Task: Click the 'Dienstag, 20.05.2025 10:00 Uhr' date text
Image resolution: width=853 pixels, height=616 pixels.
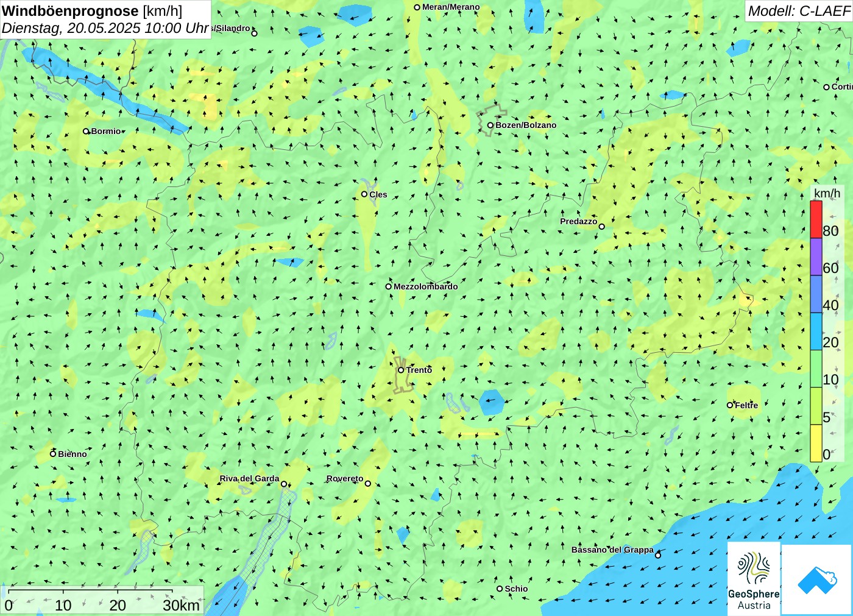Action: 105,28
